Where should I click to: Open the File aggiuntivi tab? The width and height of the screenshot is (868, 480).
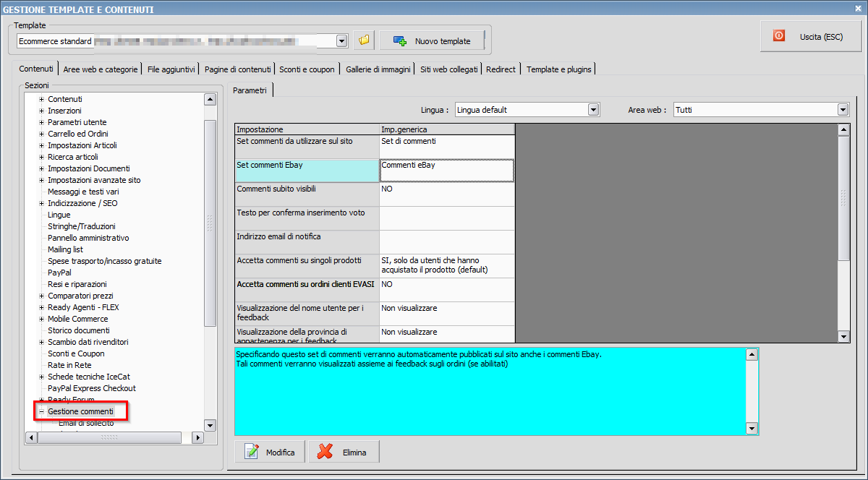coord(171,69)
